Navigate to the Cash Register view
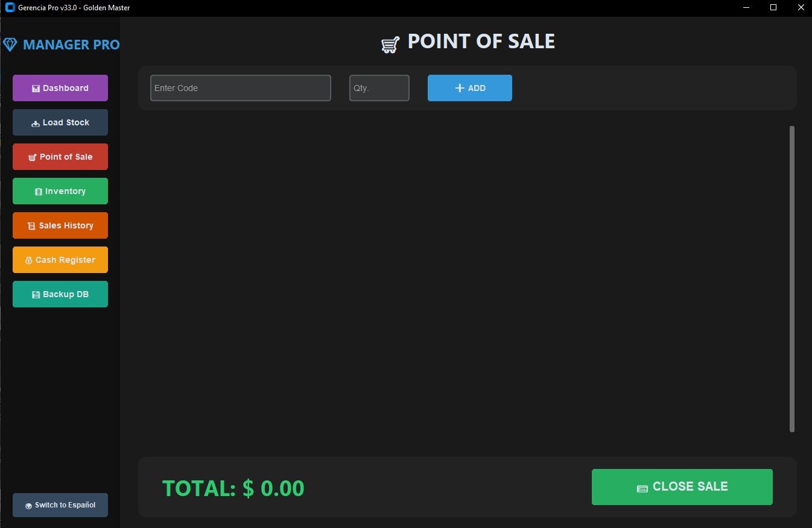This screenshot has width=812, height=528. click(60, 260)
